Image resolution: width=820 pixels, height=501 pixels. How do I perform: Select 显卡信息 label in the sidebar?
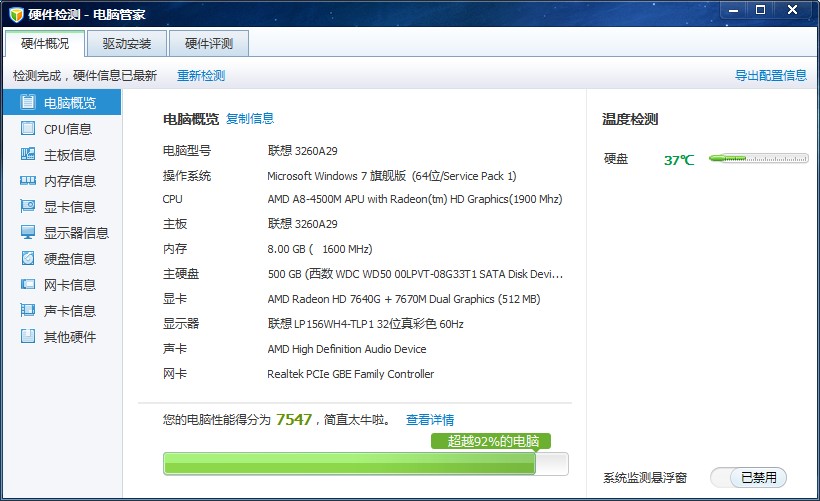[x=70, y=207]
